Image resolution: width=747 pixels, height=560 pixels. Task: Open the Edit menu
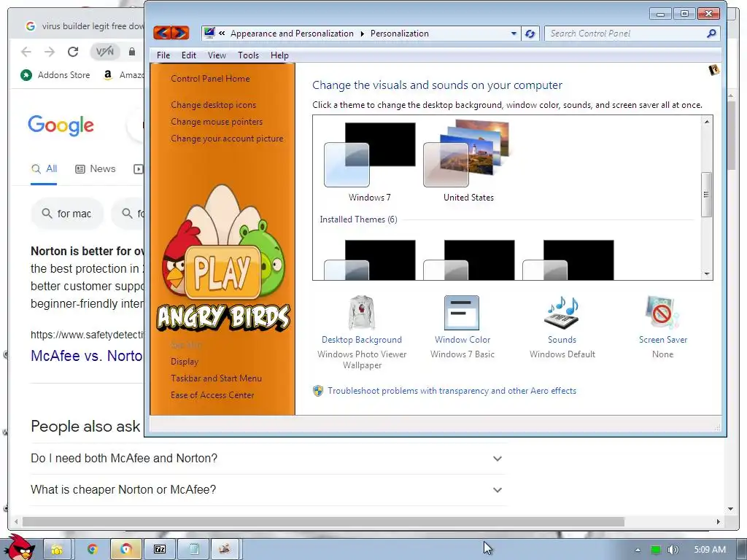(x=189, y=55)
